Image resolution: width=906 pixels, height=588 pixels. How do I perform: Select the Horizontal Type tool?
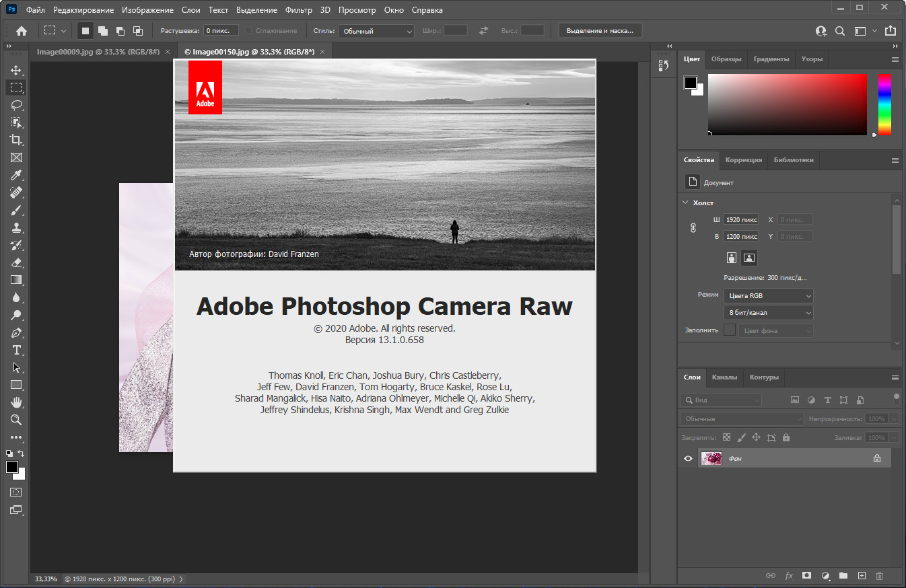(x=16, y=350)
